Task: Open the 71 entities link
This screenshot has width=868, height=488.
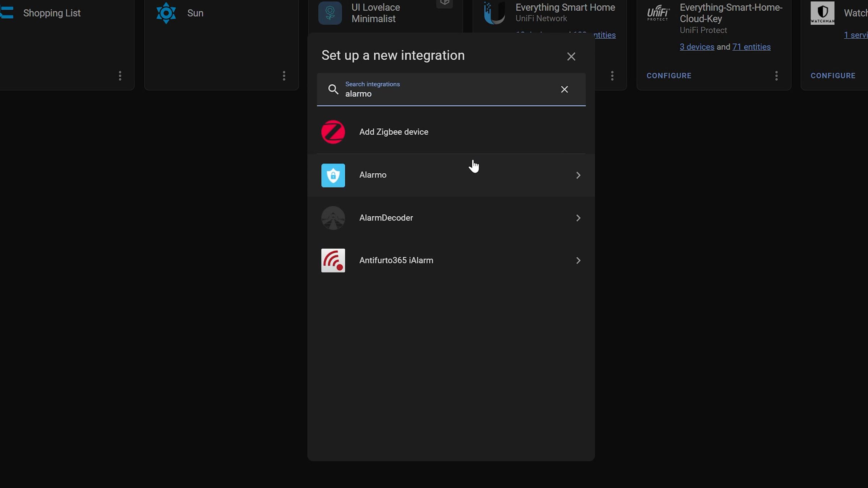Action: pos(751,47)
